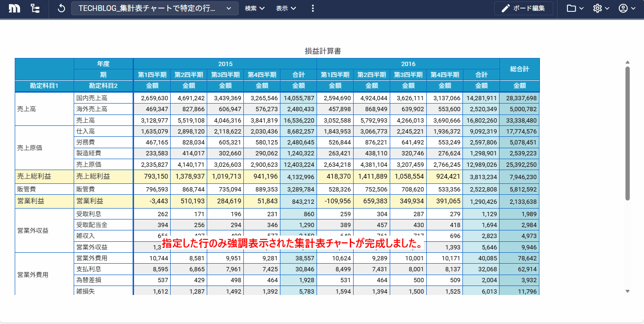Viewport: 644px width, 324px height.
Task: Select the 営業利益 highlighted row label
Action: pyautogui.click(x=30, y=201)
